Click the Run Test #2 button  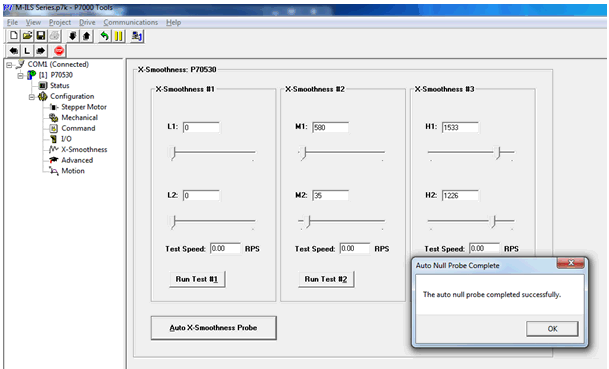[326, 279]
